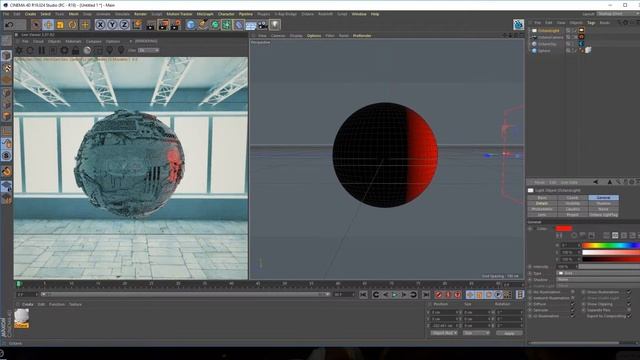Click the Deformer object icon
Image resolution: width=640 pixels, height=360 pixels.
pyautogui.click(x=239, y=25)
